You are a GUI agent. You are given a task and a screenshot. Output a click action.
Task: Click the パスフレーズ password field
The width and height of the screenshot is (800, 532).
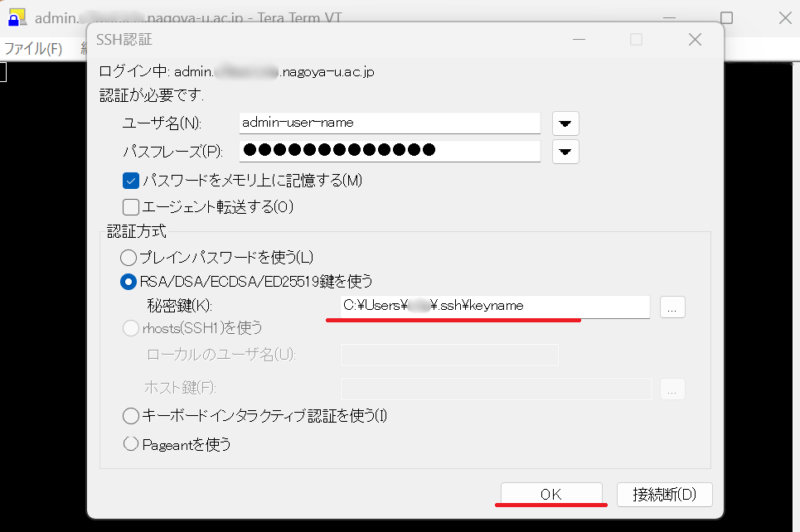click(x=390, y=151)
